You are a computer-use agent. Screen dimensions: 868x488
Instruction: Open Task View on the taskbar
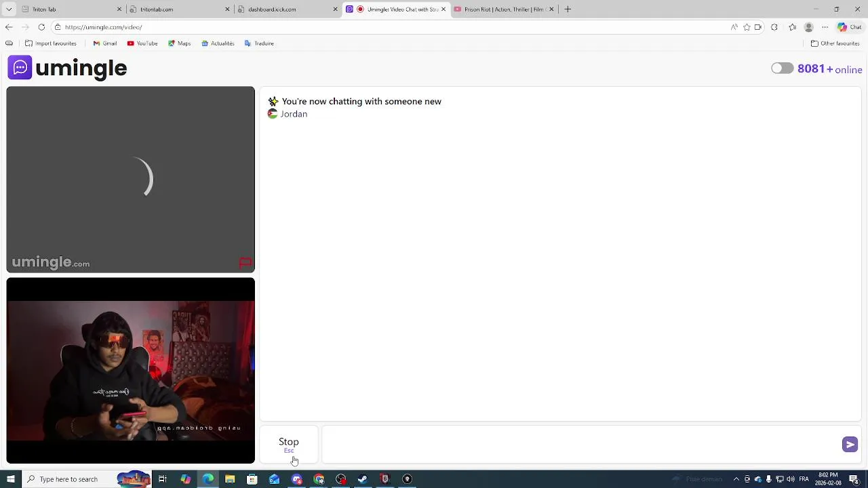tap(163, 479)
